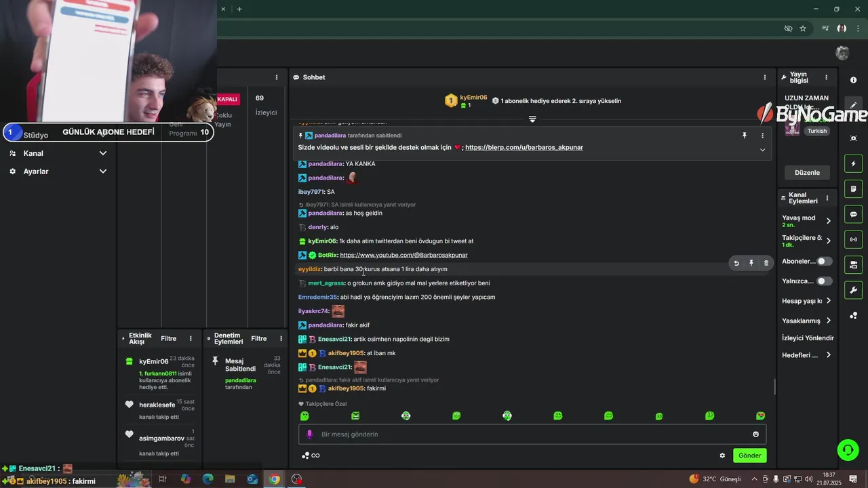Viewport: 868px width, 488px height.
Task: Click the note page icon in right sidebar
Action: click(x=853, y=188)
